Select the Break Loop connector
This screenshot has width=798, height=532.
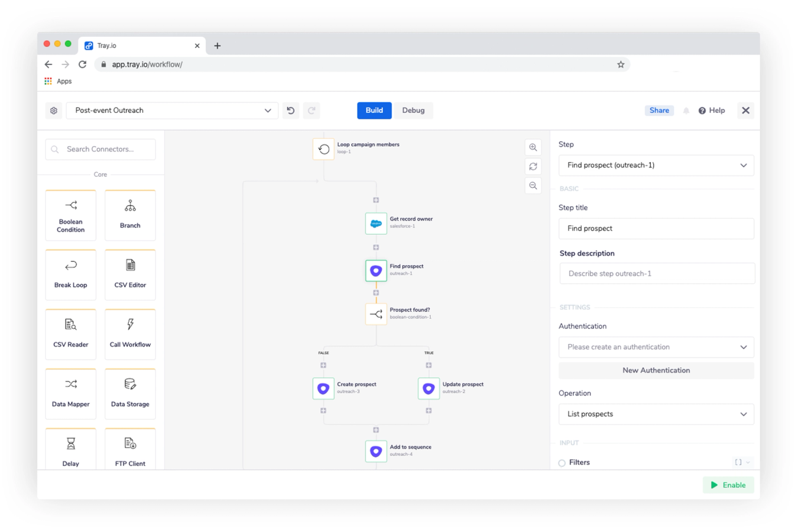pyautogui.click(x=71, y=275)
